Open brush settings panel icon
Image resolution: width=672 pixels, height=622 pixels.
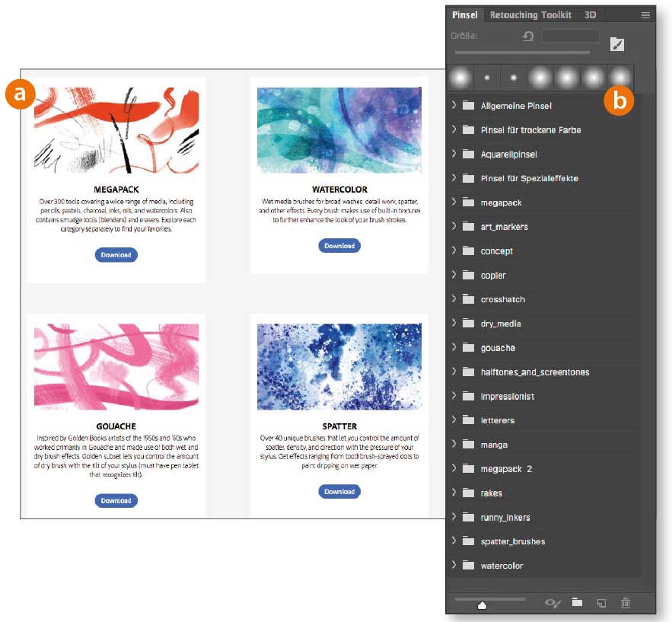coord(617,44)
